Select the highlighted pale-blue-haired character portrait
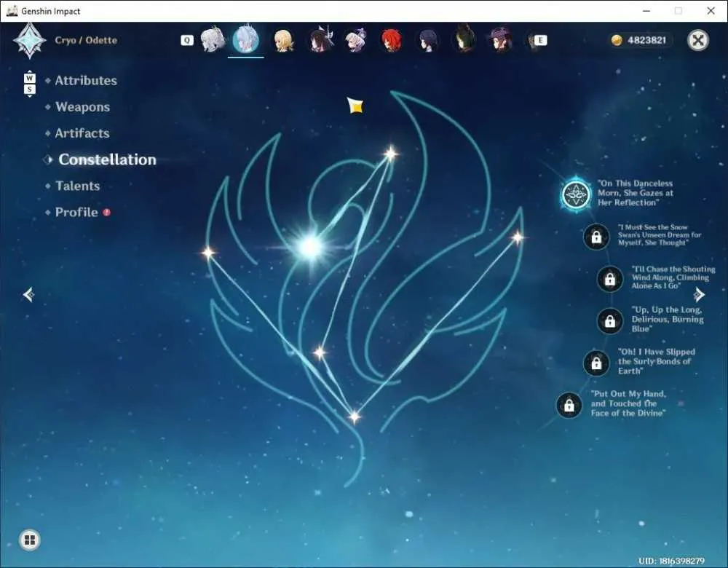This screenshot has width=728, height=568. (246, 40)
